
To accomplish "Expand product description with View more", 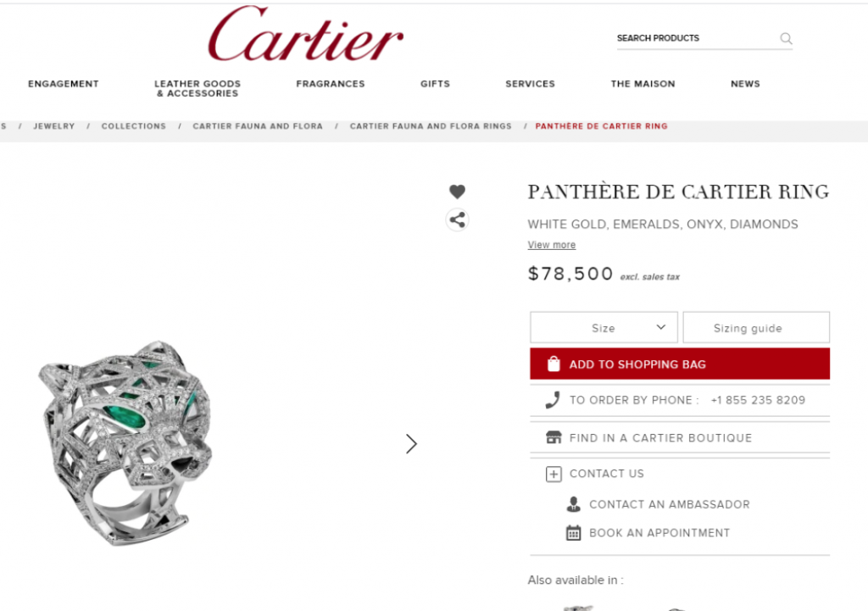I will (x=551, y=245).
